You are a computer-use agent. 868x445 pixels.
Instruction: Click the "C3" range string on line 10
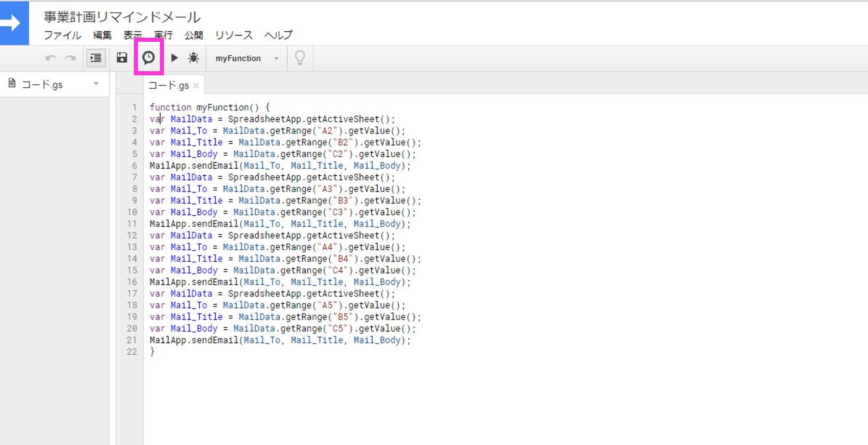(x=338, y=212)
